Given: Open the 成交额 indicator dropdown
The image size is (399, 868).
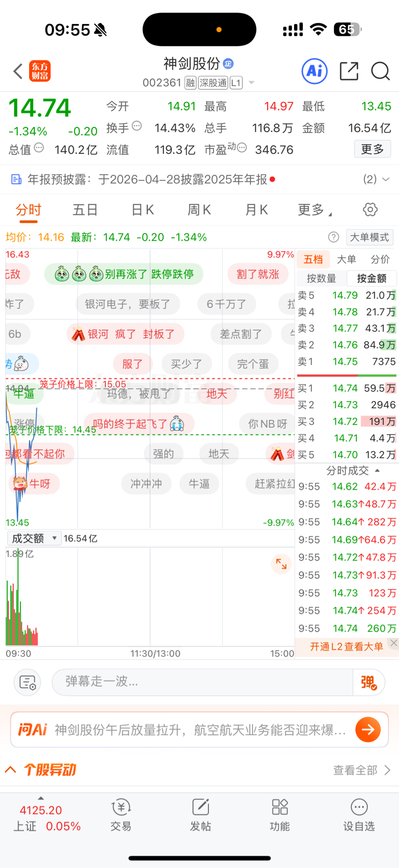Looking at the screenshot, I should [34, 538].
